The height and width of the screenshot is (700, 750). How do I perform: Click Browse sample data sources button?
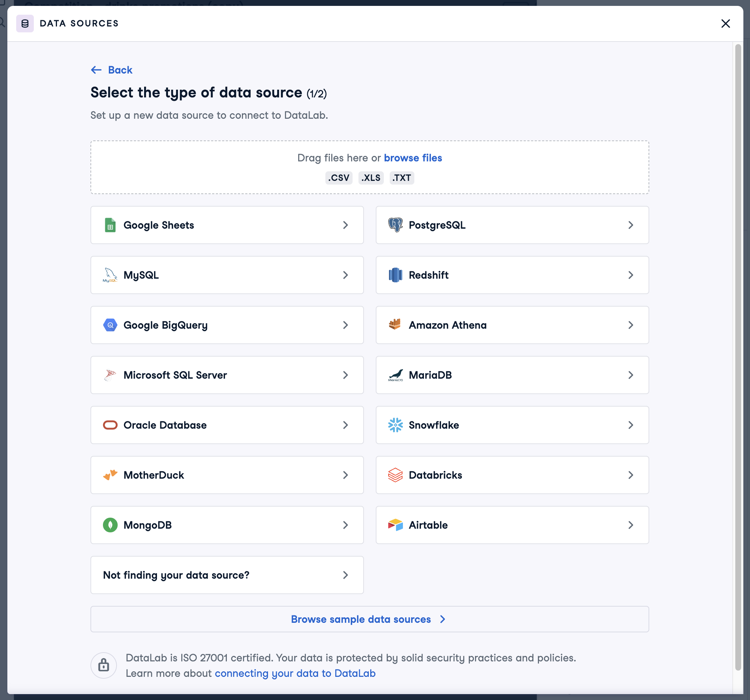[x=369, y=619]
